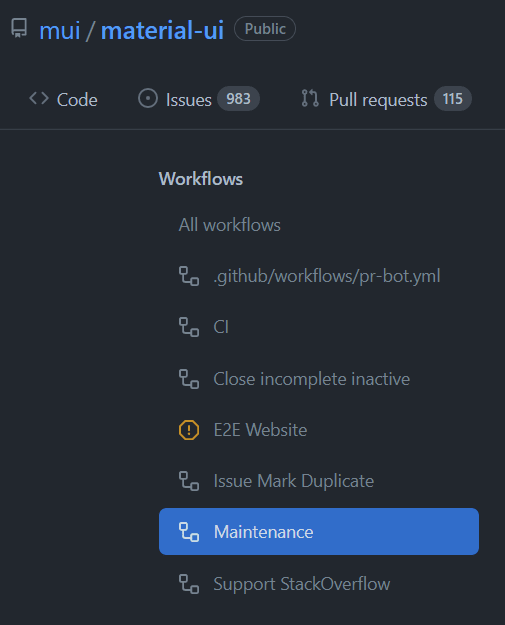Select the highlighted Maintenance workflow
This screenshot has height=625, width=505.
click(319, 531)
